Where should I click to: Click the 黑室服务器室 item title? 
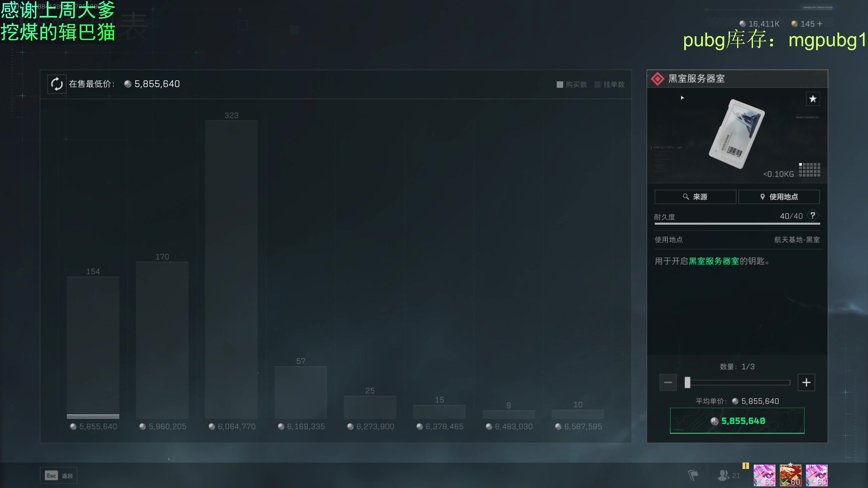696,79
